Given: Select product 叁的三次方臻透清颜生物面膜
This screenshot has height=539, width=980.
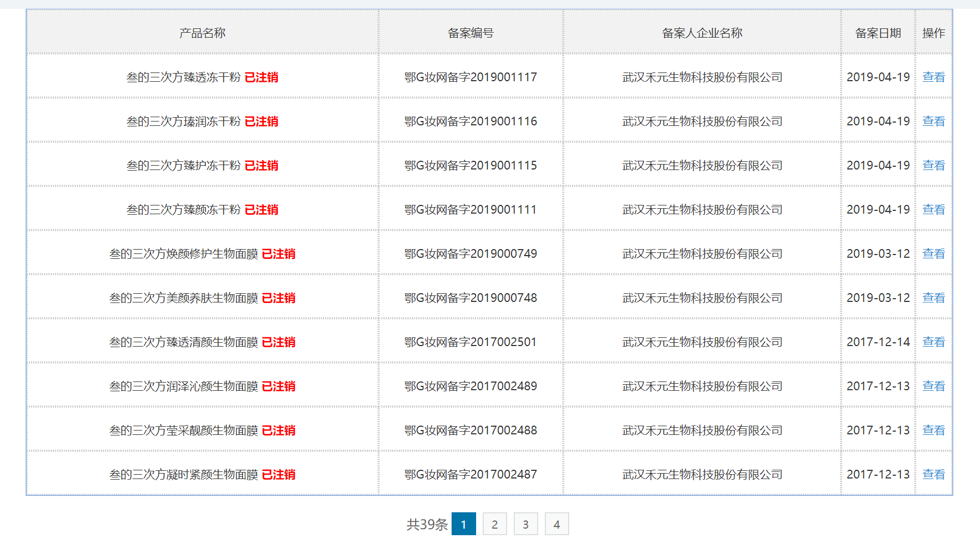Looking at the screenshot, I should point(184,342).
